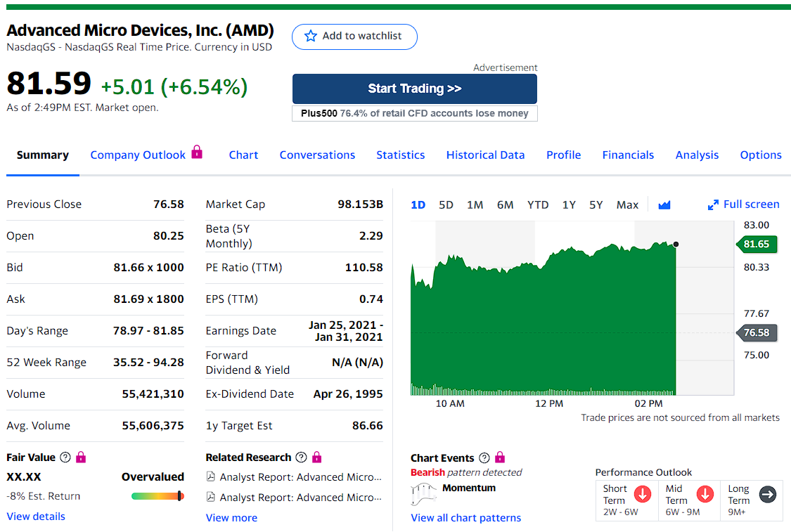
Task: Click the Ask value 81.69 x 1800
Action: (x=148, y=299)
